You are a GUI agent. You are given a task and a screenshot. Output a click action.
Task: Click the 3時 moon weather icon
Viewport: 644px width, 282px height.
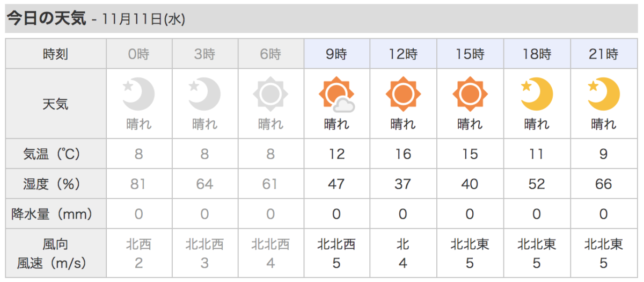[205, 94]
